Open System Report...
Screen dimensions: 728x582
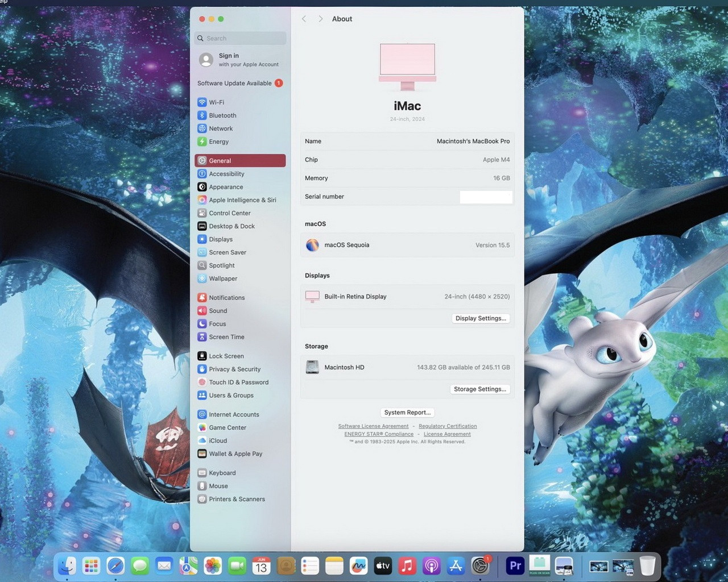407,413
